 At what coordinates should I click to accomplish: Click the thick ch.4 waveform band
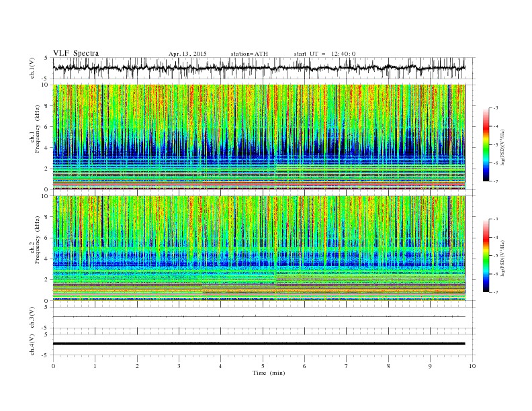259,344
